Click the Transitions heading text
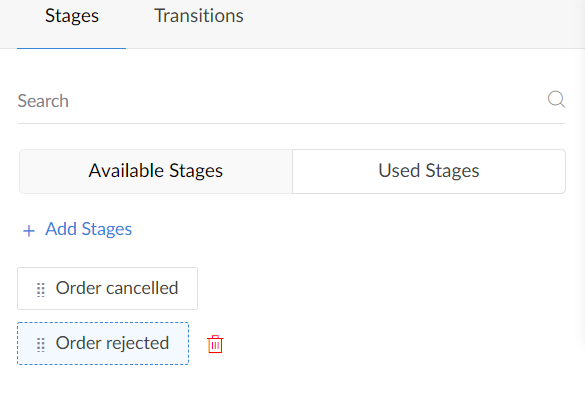585x415 pixels. click(199, 16)
